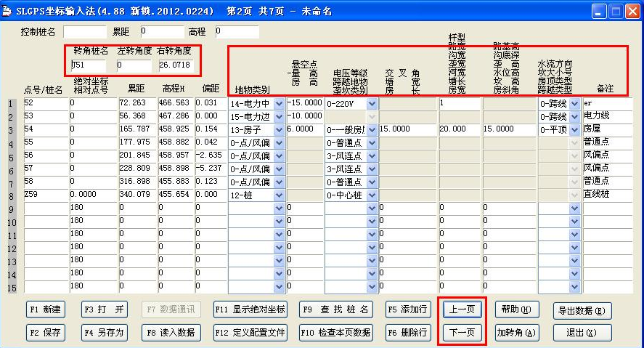Viewport: 644px width, 348px height.
Task: Click 高程 cell 467.286
Action: pyautogui.click(x=176, y=116)
